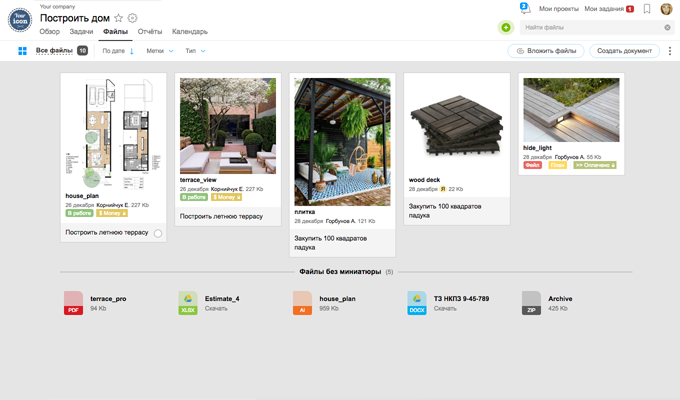Viewport: 680px width, 400px height.
Task: Open the bookmarks icon in header
Action: (647, 9)
